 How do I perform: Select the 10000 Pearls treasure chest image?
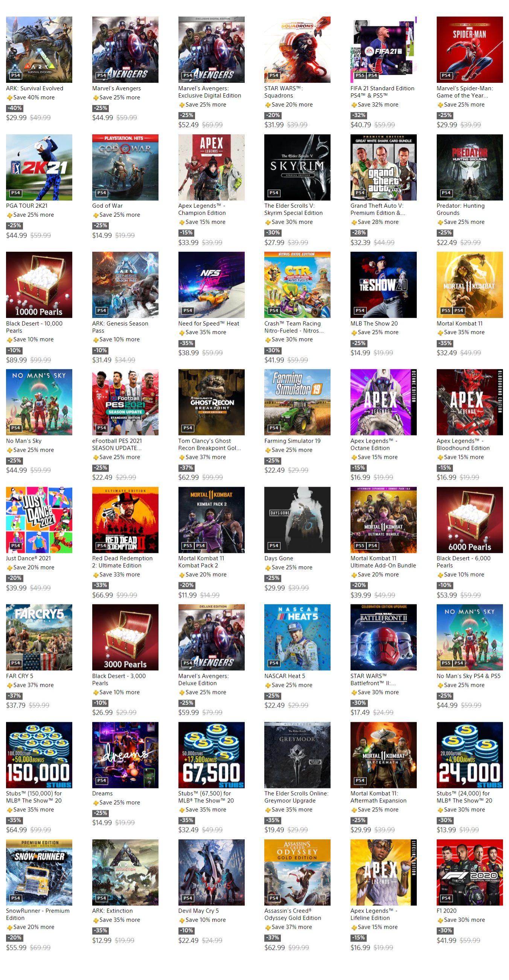(39, 285)
